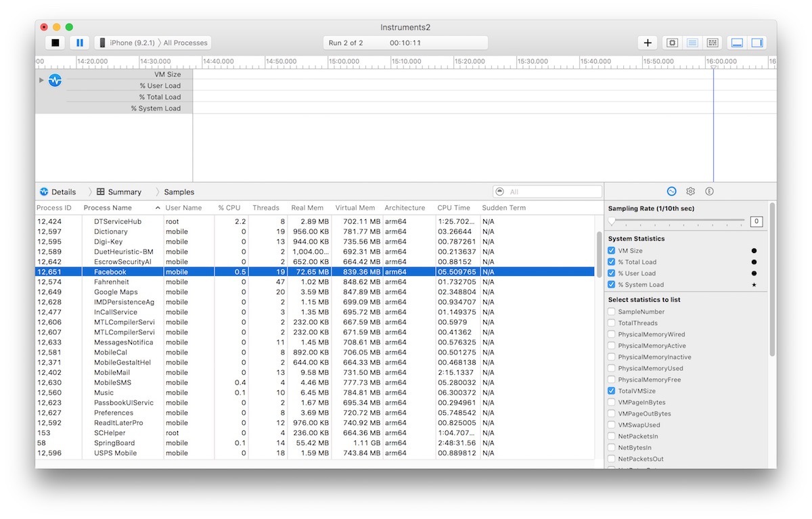Click the timeline playhead marker at 16:00.000

click(x=713, y=66)
